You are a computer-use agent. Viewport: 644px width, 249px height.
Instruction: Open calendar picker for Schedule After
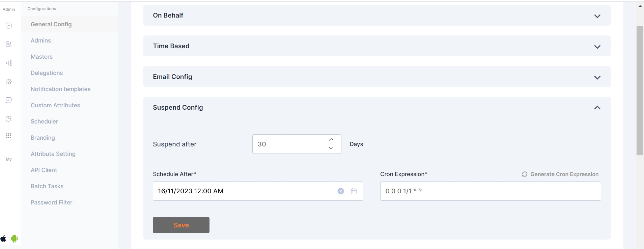pyautogui.click(x=354, y=191)
